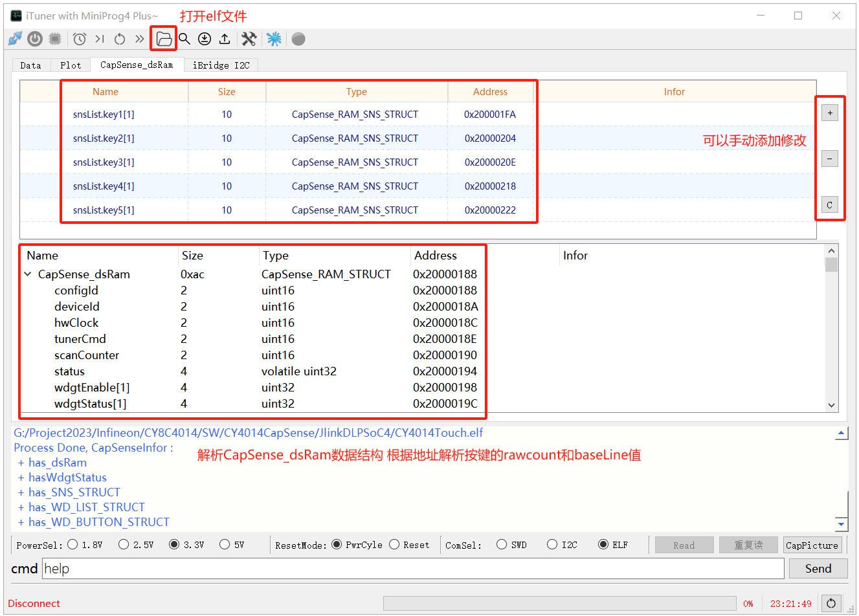Click the iTuner app icon in title bar
This screenshot has height=616, width=859.
16,16
